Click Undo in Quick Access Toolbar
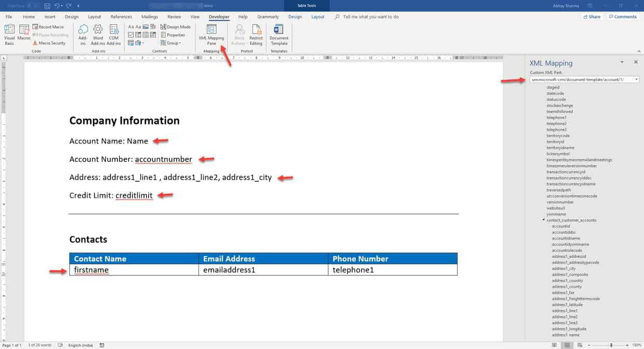Image resolution: width=644 pixels, height=349 pixels. coord(57,5)
